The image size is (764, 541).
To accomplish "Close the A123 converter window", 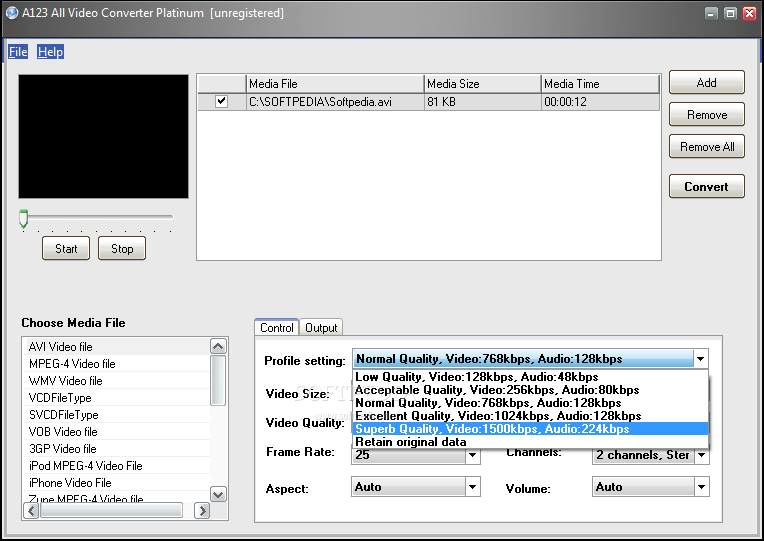I will pos(749,13).
